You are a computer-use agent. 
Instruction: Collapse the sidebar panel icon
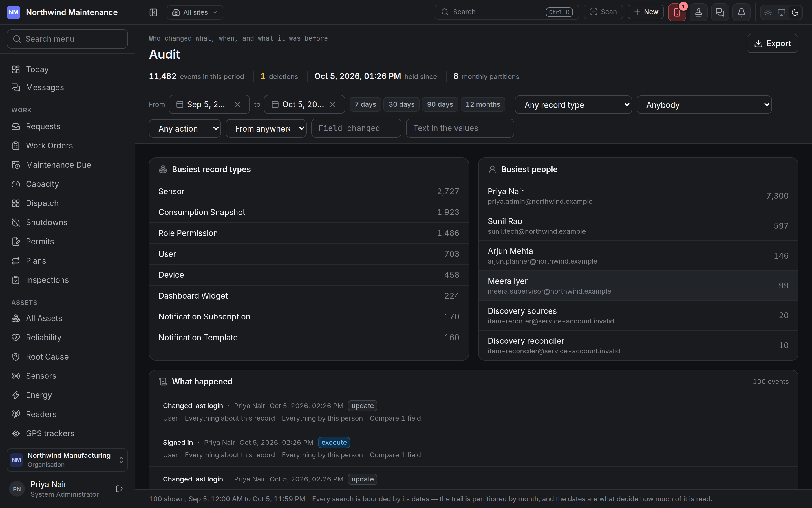coord(153,12)
